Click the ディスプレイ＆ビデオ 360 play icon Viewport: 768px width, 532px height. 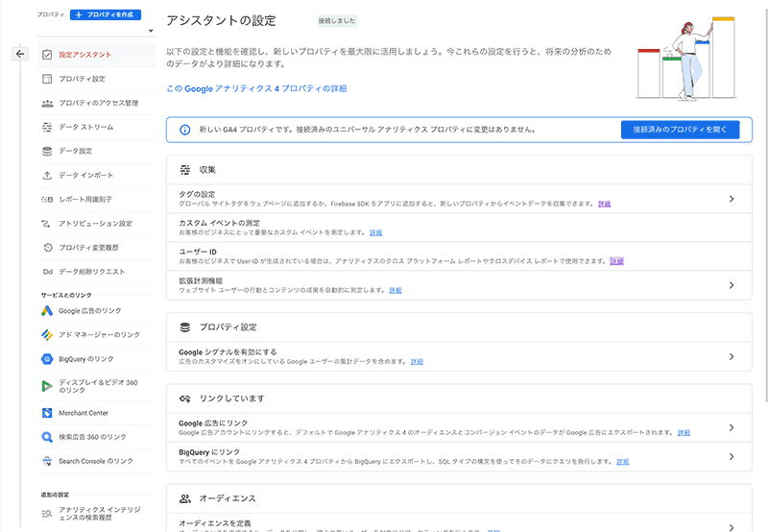tap(47, 386)
